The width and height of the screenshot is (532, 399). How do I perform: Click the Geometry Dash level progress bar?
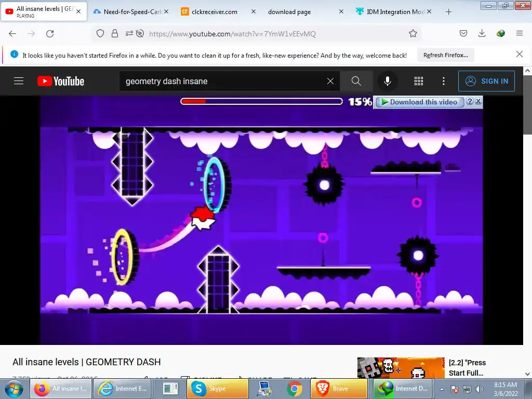coord(261,101)
